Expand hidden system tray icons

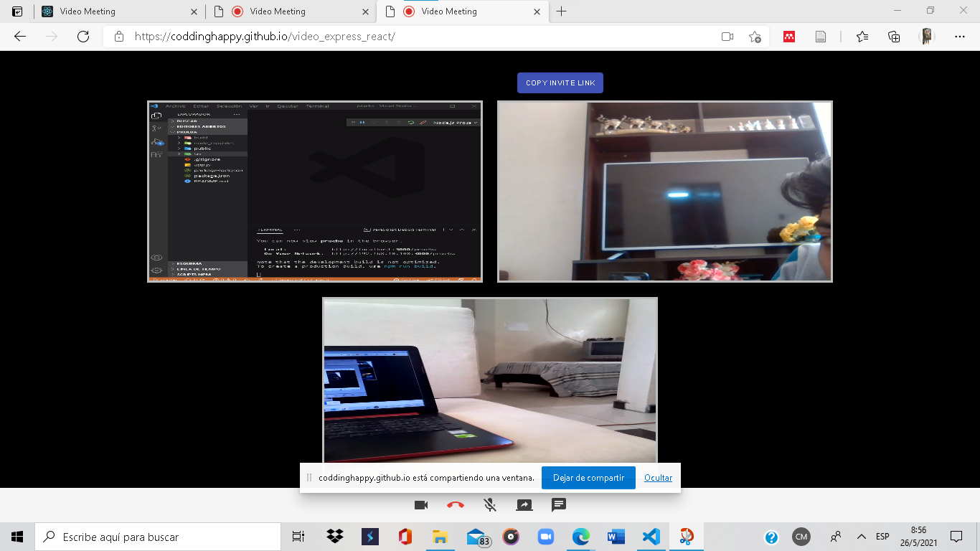click(x=861, y=536)
